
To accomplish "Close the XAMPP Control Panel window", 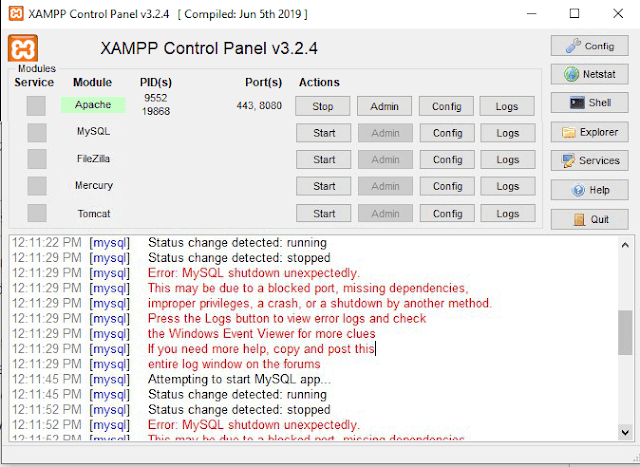I will point(618,13).
